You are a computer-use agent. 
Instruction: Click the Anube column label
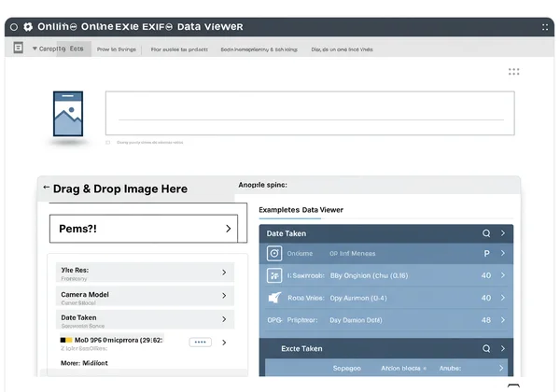450,368
